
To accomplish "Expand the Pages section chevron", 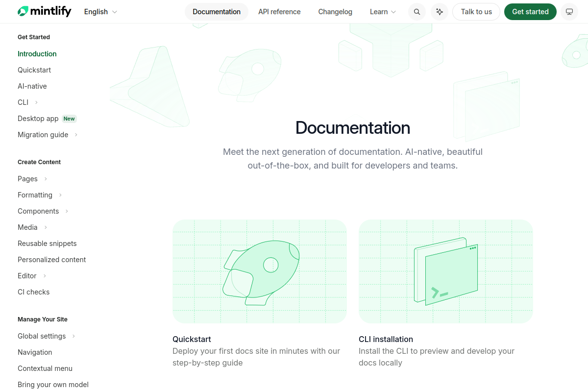I will point(46,179).
